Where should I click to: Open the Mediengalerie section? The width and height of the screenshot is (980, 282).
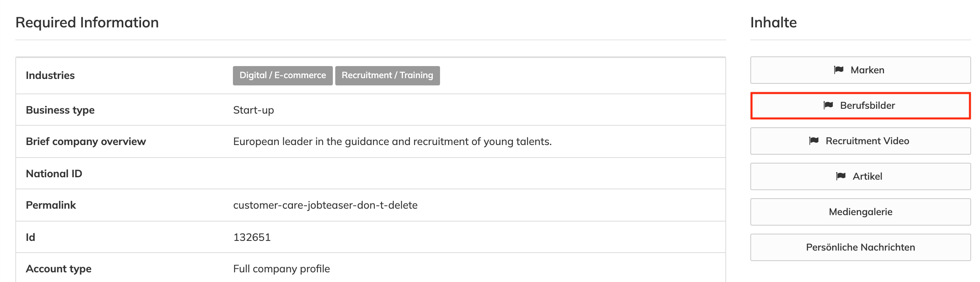point(860,211)
